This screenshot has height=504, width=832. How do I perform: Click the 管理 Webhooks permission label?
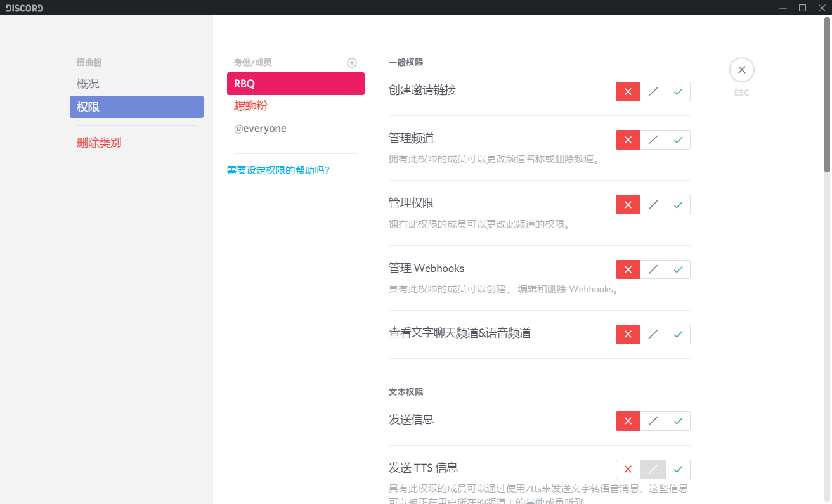[x=427, y=268]
